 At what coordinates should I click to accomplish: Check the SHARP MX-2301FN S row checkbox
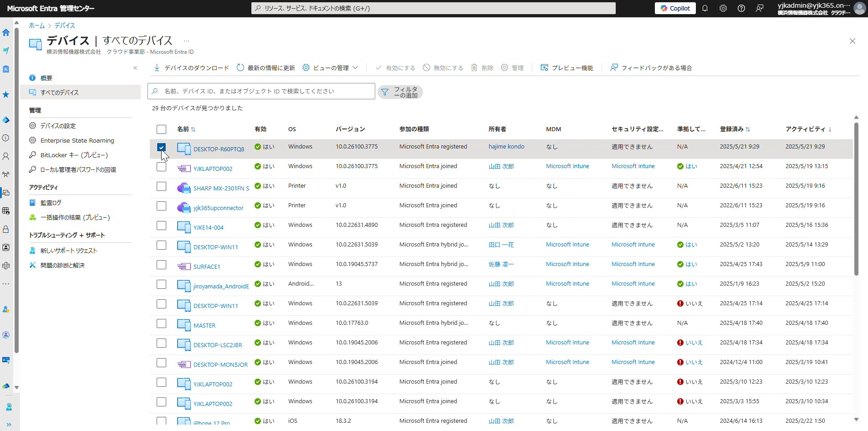[x=161, y=186]
